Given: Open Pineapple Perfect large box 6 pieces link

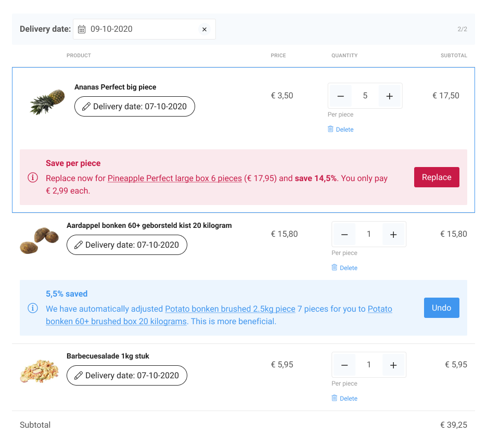Looking at the screenshot, I should click(x=175, y=178).
